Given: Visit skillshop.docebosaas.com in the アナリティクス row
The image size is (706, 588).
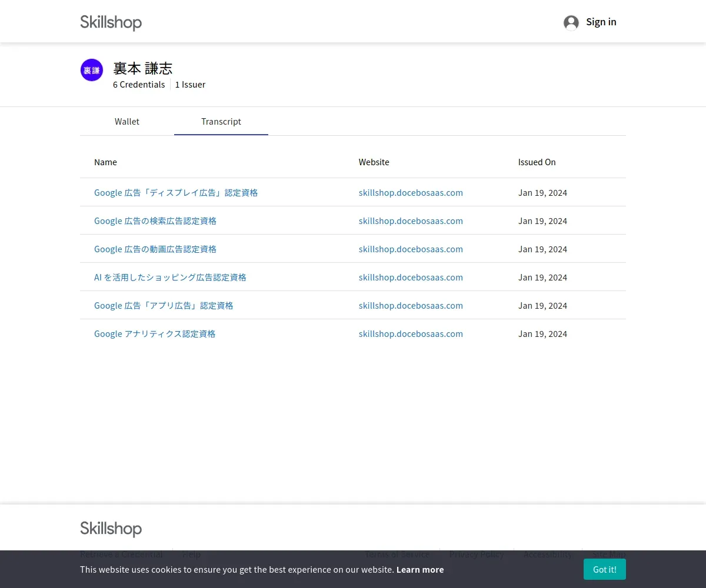Looking at the screenshot, I should (411, 333).
